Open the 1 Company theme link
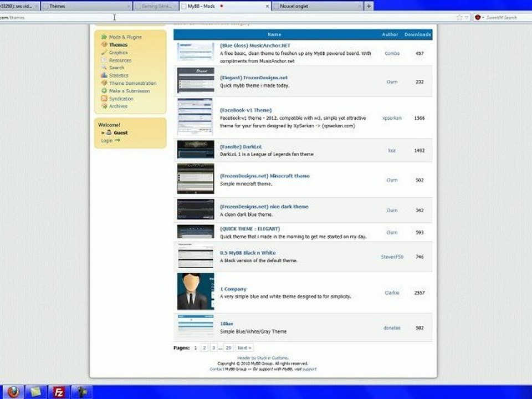Viewport: 532px width, 399px height. coord(233,289)
